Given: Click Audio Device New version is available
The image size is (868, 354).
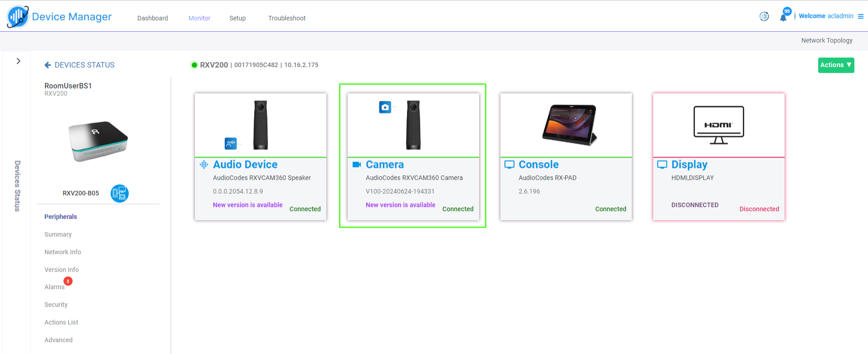Looking at the screenshot, I should 247,205.
